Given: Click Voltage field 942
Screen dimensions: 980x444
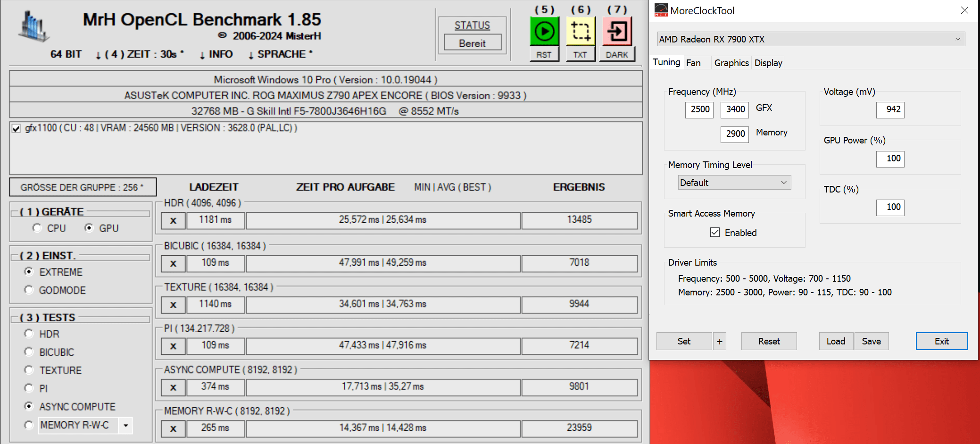Looking at the screenshot, I should click(890, 109).
